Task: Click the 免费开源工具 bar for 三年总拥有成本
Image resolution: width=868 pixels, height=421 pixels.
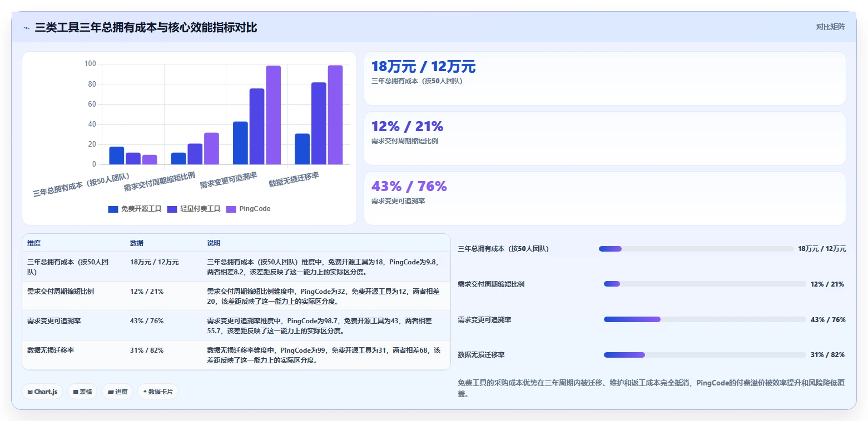Action: coord(117,156)
